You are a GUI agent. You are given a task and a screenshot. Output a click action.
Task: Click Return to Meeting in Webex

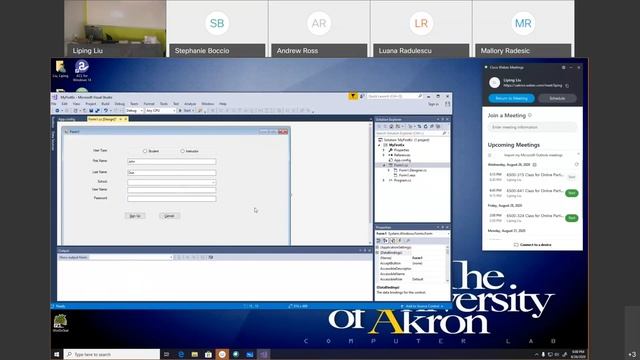pyautogui.click(x=511, y=98)
